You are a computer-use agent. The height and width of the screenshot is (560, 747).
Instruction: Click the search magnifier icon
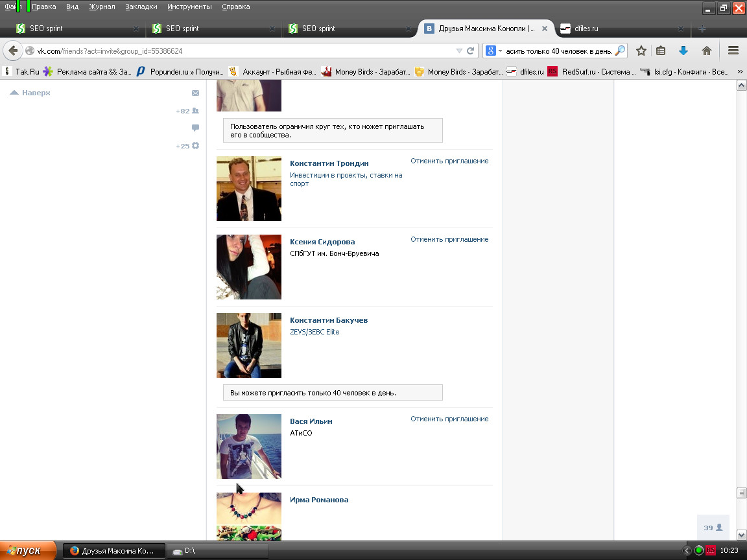tap(620, 51)
